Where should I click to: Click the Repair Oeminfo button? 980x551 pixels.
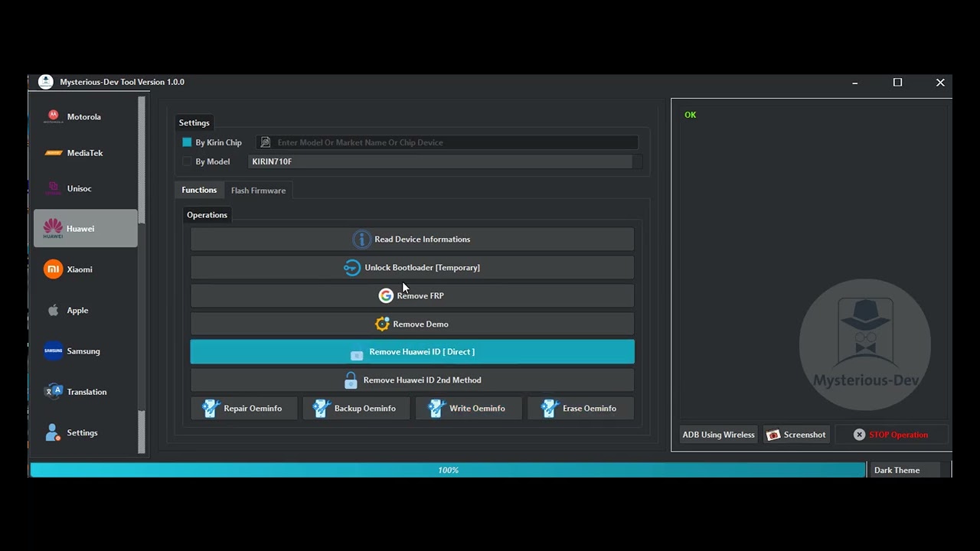(244, 409)
